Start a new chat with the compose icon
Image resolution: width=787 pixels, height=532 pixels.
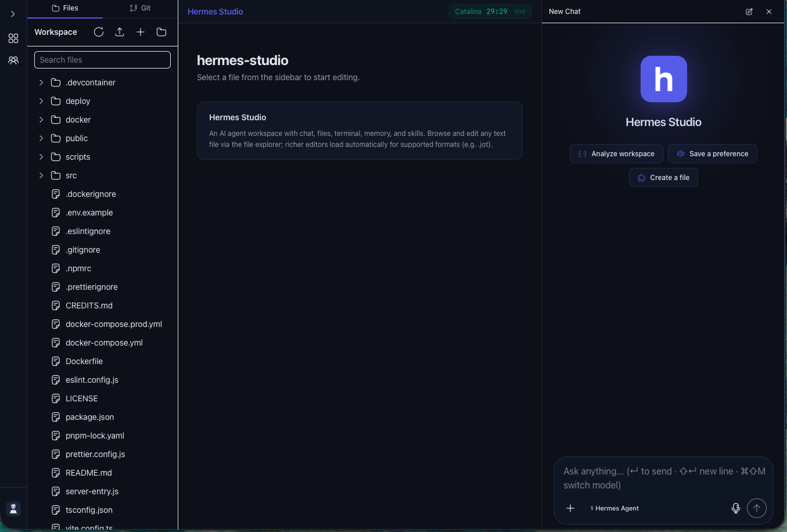click(749, 11)
